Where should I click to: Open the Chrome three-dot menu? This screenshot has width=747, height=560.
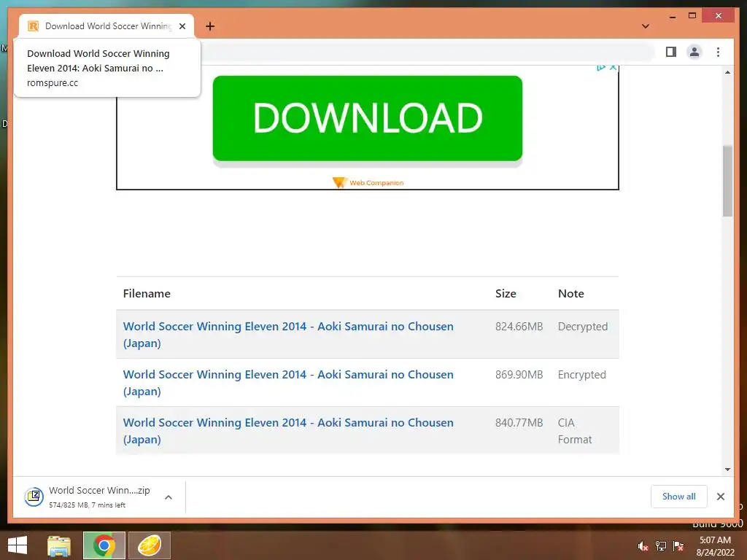click(718, 52)
